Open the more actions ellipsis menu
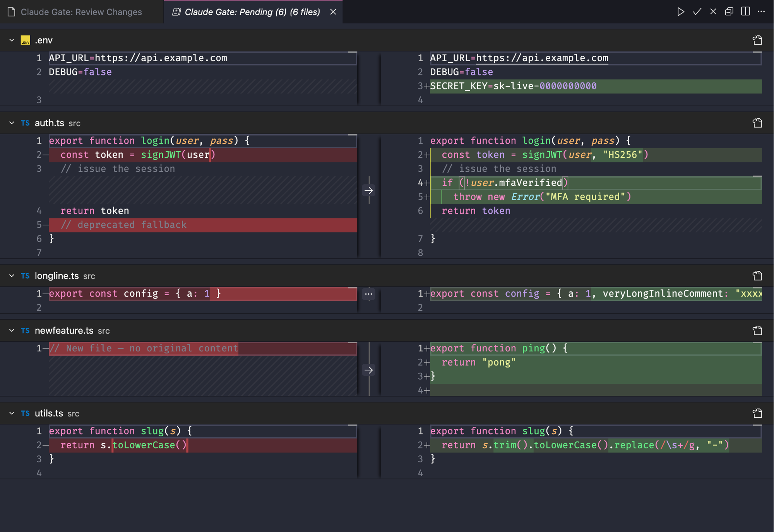 (761, 12)
